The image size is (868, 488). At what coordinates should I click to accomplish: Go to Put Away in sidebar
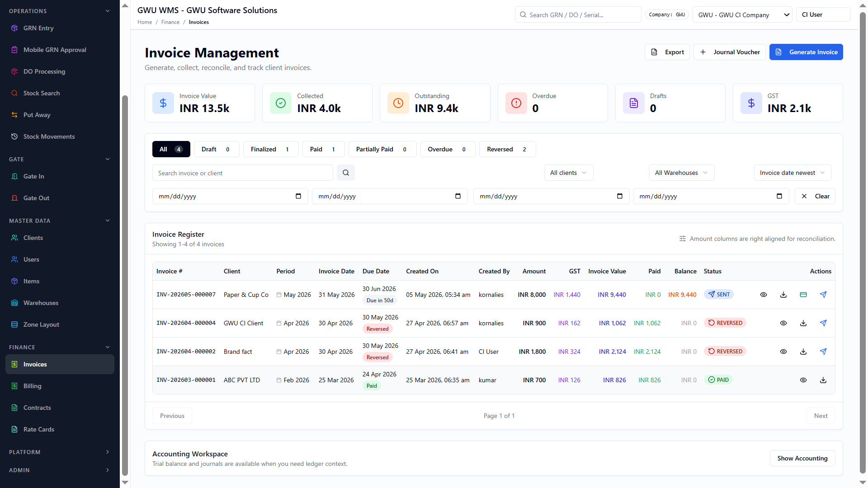click(60, 115)
